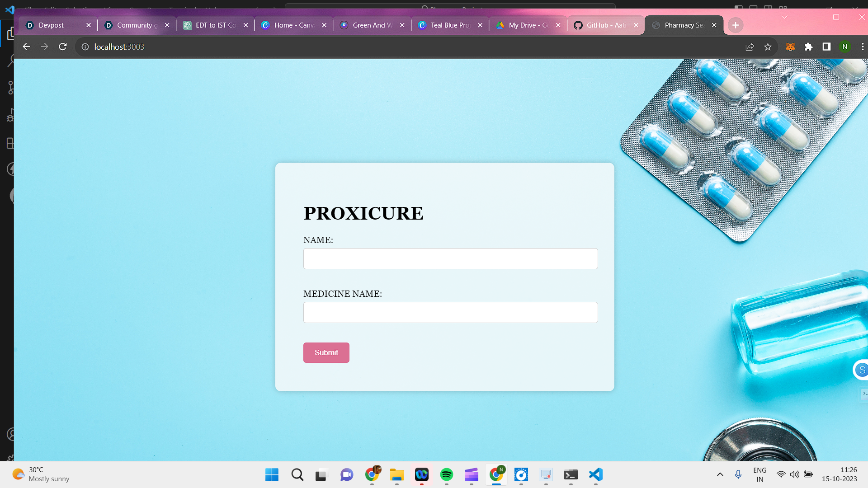868x488 pixels.
Task: Open the MetaMask fox extension
Action: (790, 47)
